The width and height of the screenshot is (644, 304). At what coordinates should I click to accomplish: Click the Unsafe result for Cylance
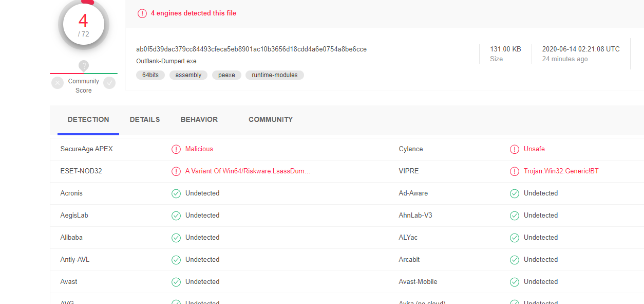[534, 149]
